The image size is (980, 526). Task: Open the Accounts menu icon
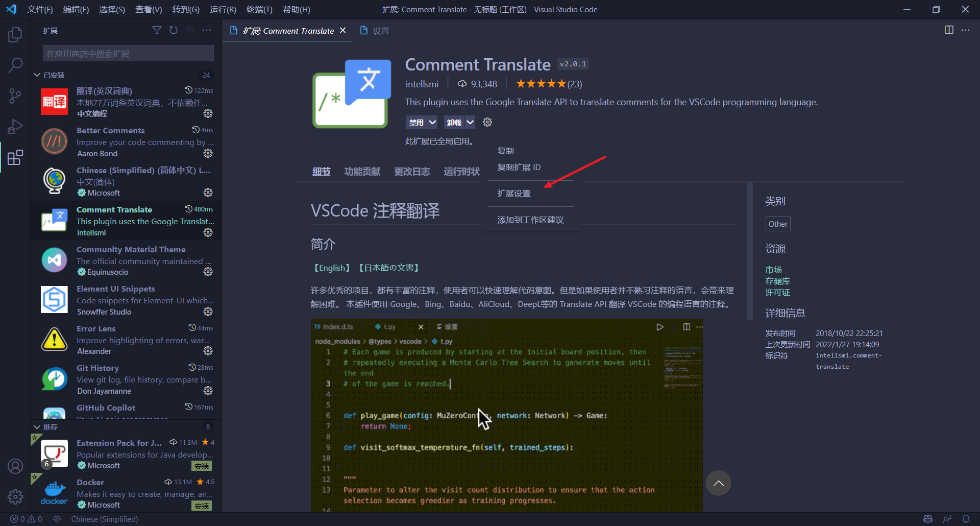[15, 466]
